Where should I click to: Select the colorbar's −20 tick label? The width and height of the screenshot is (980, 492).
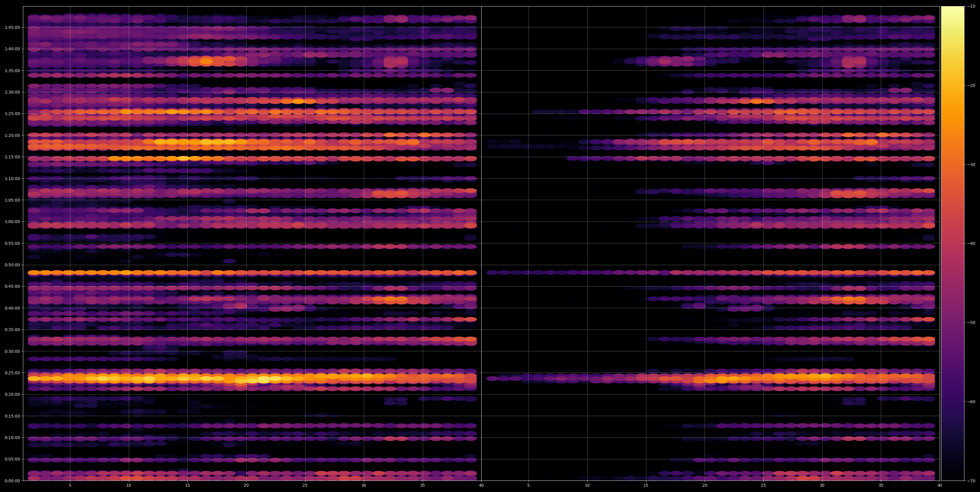tap(971, 85)
